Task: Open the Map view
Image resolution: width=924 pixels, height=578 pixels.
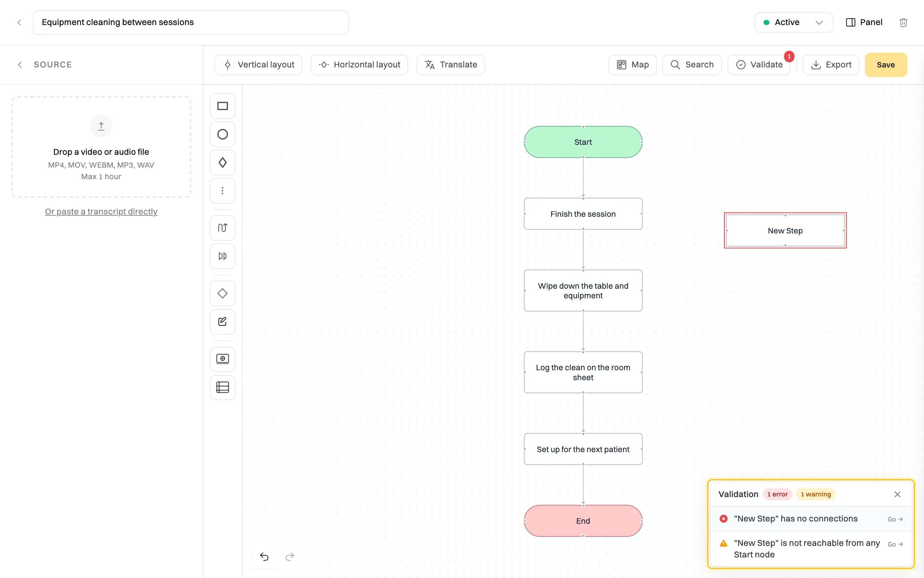Action: click(x=633, y=65)
